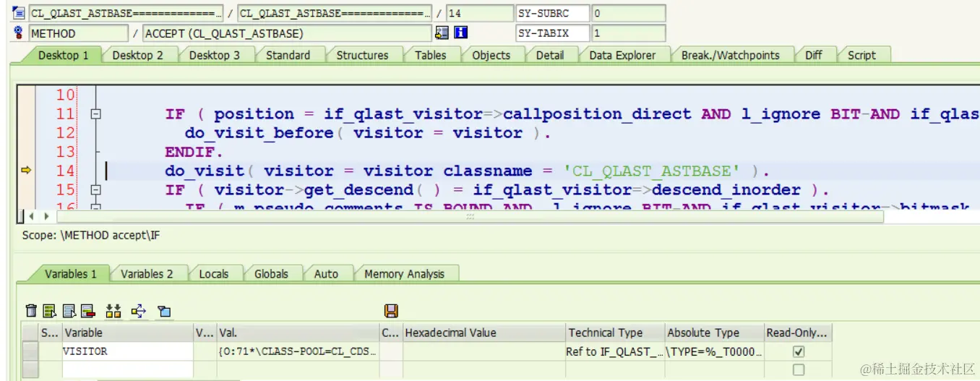
Task: Click line number 12 in the editor
Action: point(65,133)
